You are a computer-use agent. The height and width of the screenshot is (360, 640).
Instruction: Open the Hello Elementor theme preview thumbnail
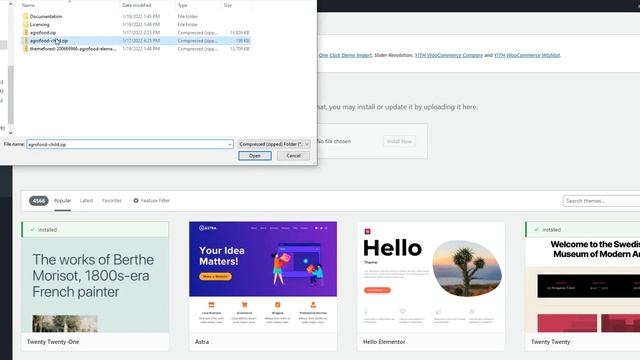[431, 277]
